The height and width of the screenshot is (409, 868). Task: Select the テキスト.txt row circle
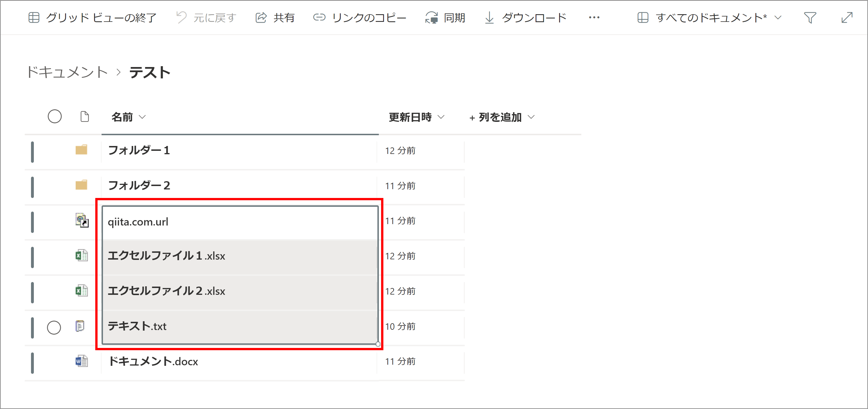tap(54, 327)
